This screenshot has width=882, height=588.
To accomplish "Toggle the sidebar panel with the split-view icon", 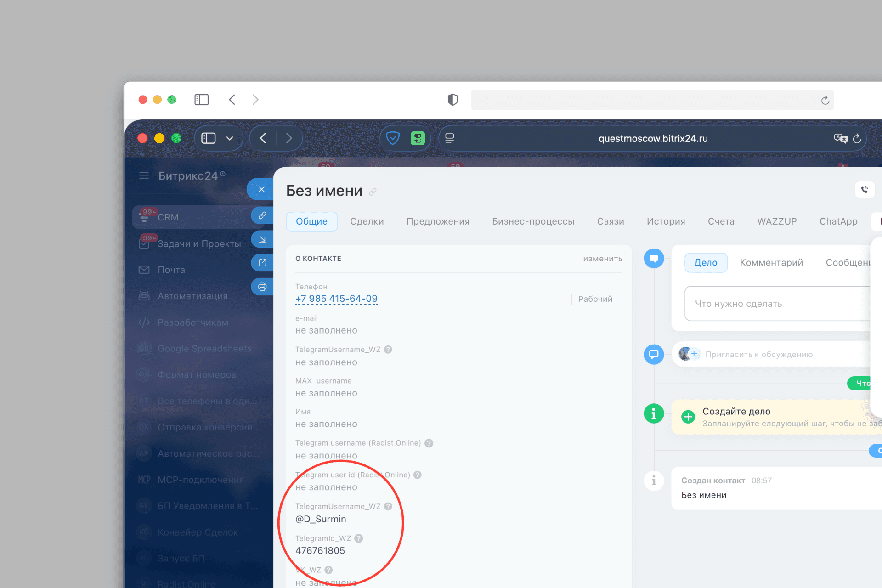I will (208, 138).
